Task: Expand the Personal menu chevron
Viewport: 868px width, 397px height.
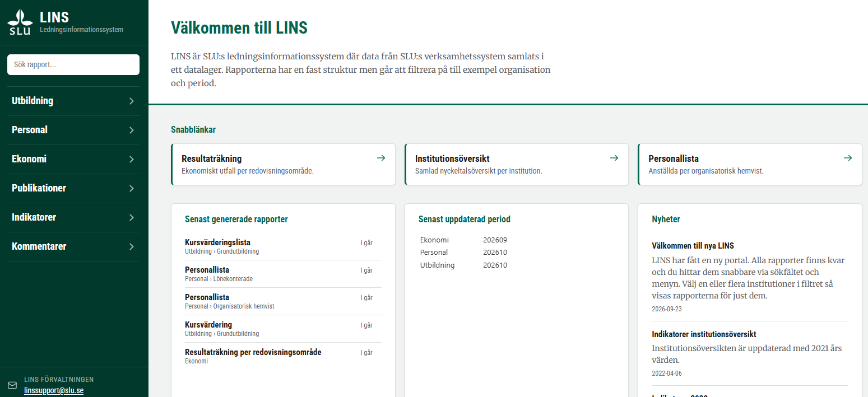Action: (132, 130)
